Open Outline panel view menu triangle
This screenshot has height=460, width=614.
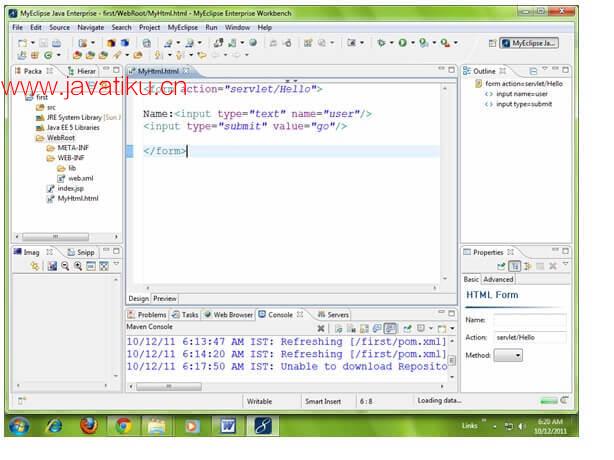(x=544, y=69)
